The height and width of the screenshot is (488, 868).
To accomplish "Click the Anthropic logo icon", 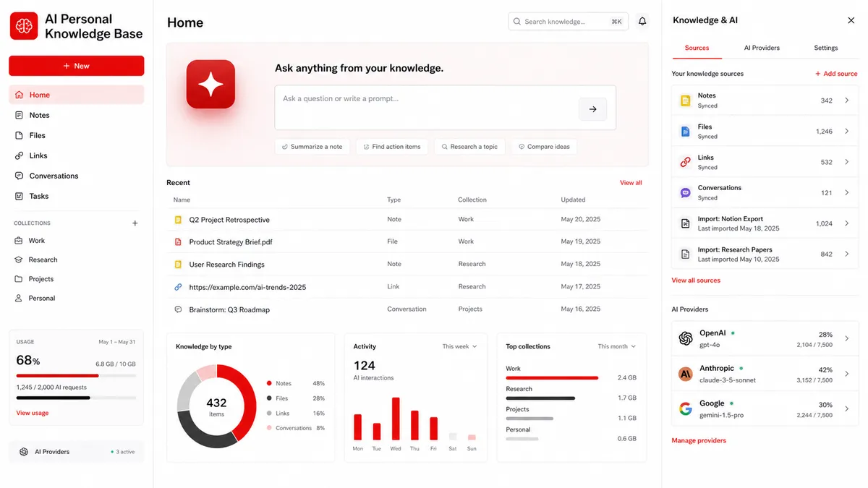I will (x=686, y=374).
